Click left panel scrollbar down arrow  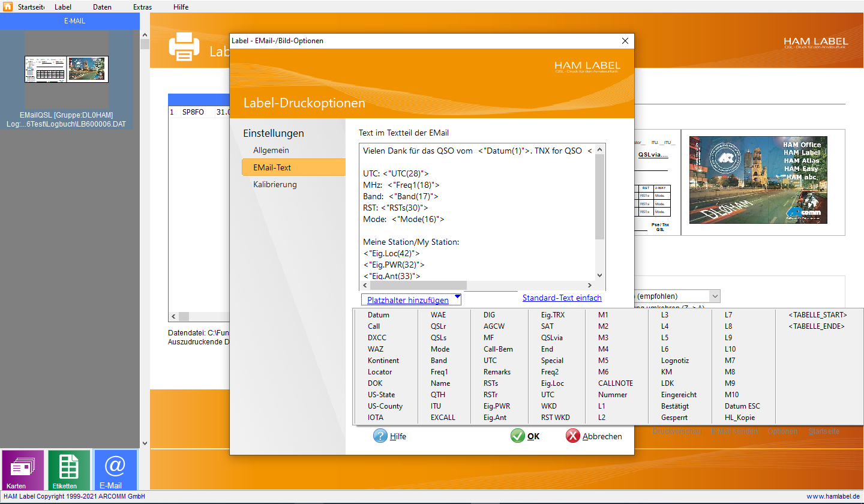point(144,443)
